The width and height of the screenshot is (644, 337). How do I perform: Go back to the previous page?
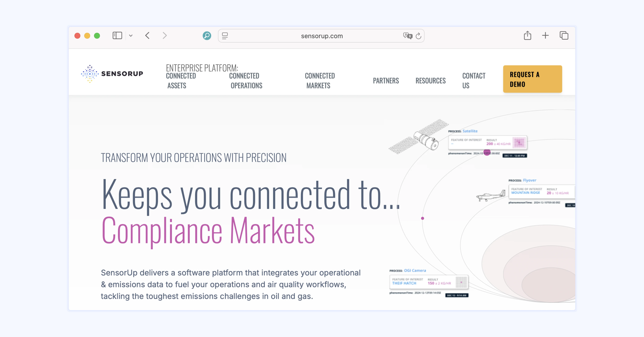(147, 36)
